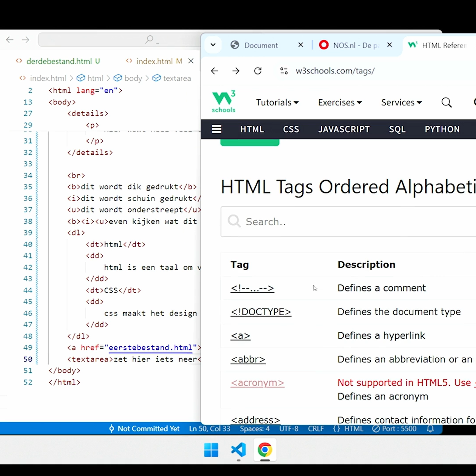Image resolution: width=476 pixels, height=476 pixels.
Task: Open the W3Schools magnifier search icon
Action: point(446,103)
